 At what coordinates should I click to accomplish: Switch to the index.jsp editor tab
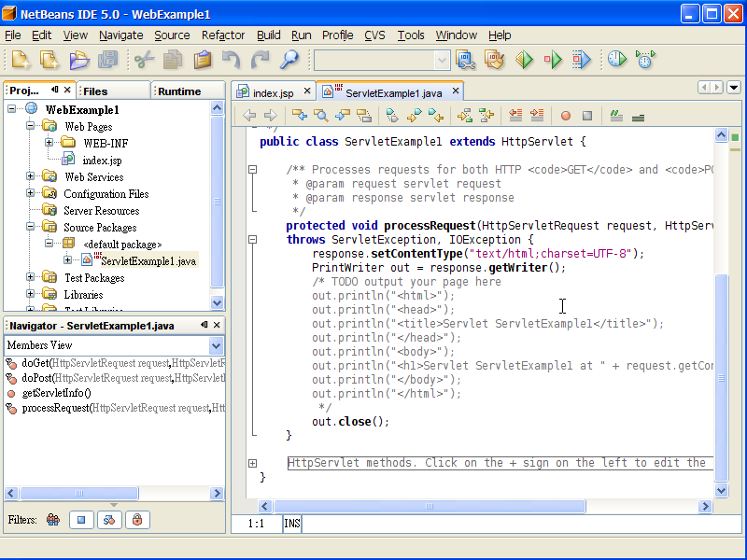[x=273, y=92]
